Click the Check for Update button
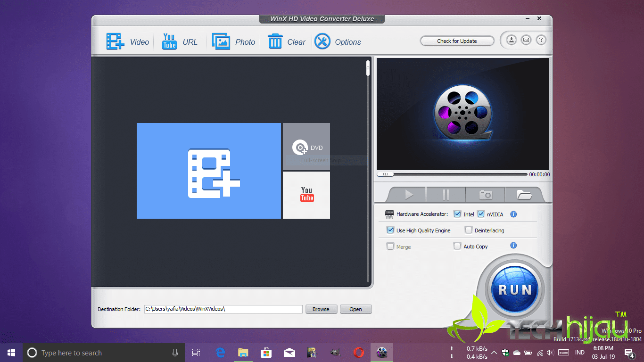Image resolution: width=644 pixels, height=362 pixels. [457, 41]
